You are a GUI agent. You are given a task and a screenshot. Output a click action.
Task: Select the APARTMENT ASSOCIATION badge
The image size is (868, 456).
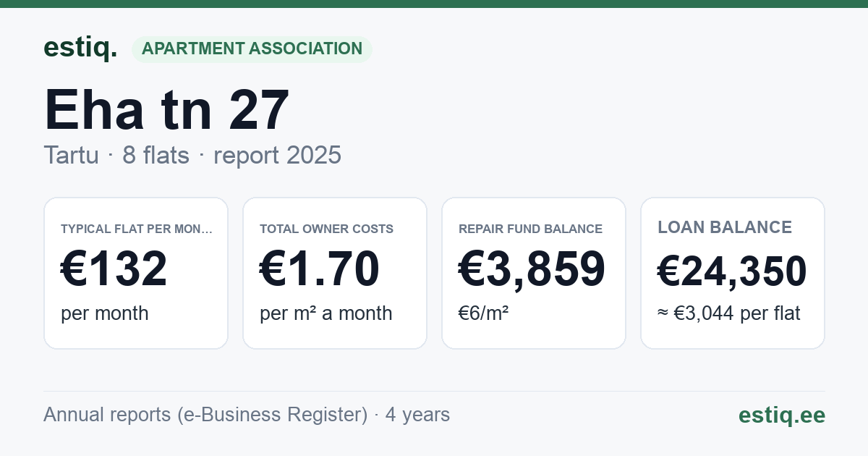(252, 48)
